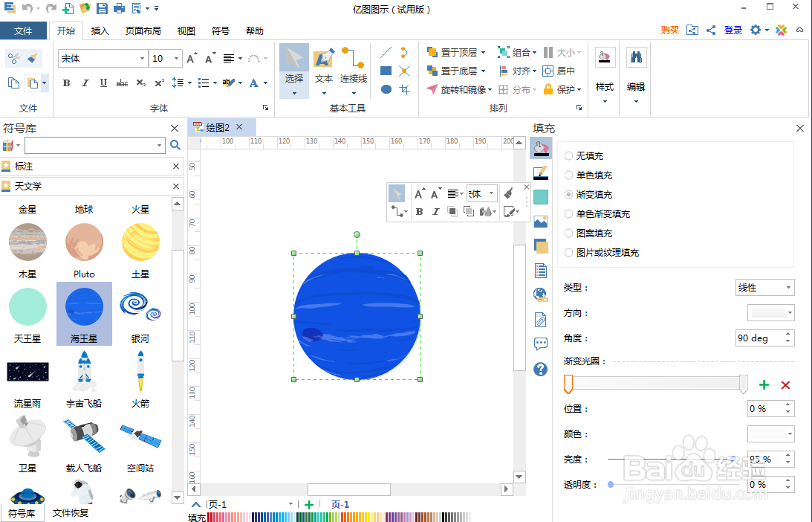Open the comments panel icon

tap(540, 344)
